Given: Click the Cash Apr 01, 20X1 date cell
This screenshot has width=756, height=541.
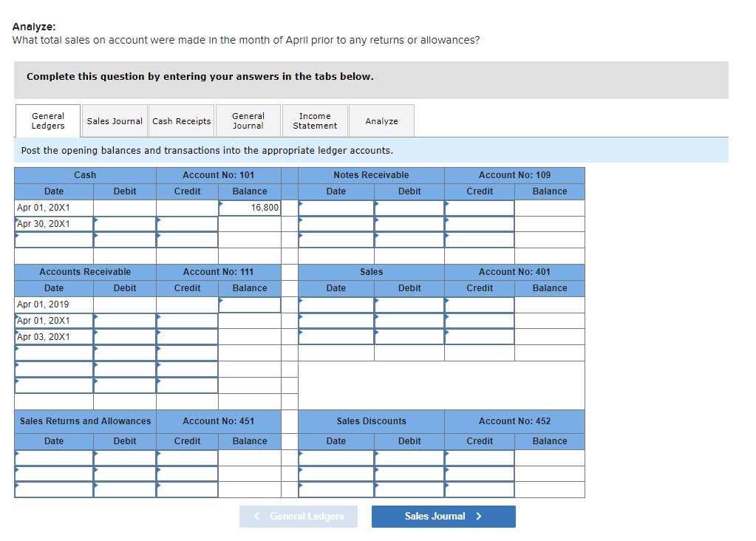Looking at the screenshot, I should pos(54,208).
